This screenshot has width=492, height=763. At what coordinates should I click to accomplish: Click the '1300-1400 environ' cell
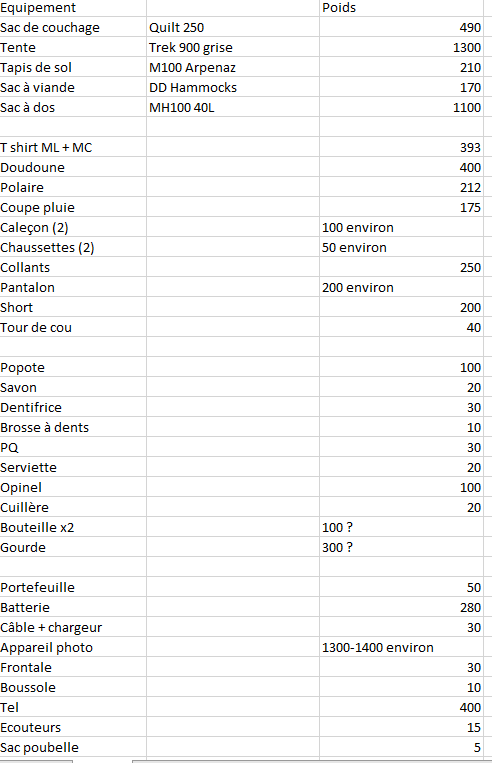coord(401,647)
